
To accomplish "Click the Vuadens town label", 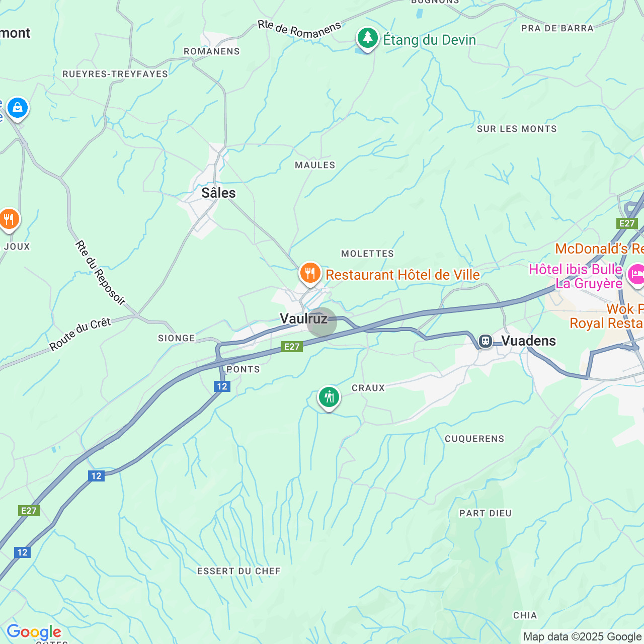I will click(529, 341).
